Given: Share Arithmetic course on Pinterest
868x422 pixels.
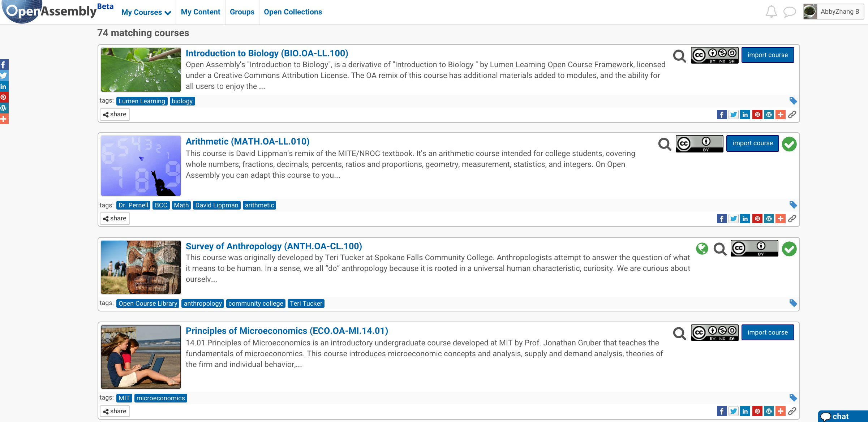Looking at the screenshot, I should (757, 219).
